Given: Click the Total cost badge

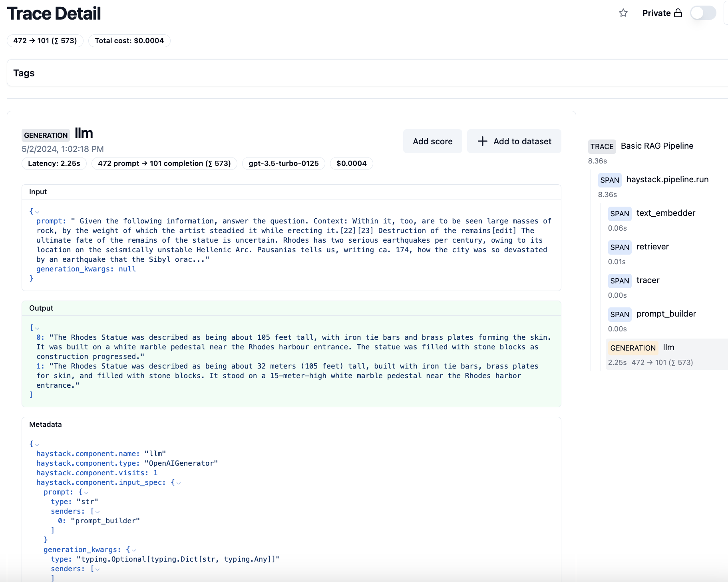Looking at the screenshot, I should pyautogui.click(x=129, y=40).
